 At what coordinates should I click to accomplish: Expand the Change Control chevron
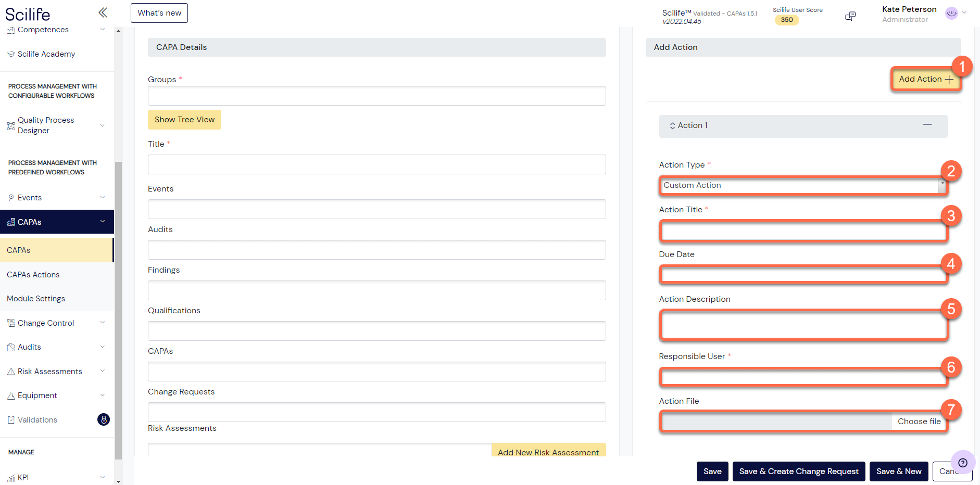coord(103,323)
